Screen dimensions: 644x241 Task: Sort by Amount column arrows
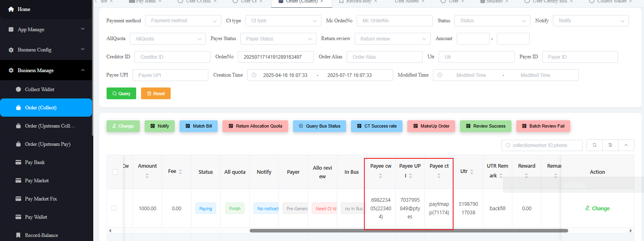tap(147, 176)
